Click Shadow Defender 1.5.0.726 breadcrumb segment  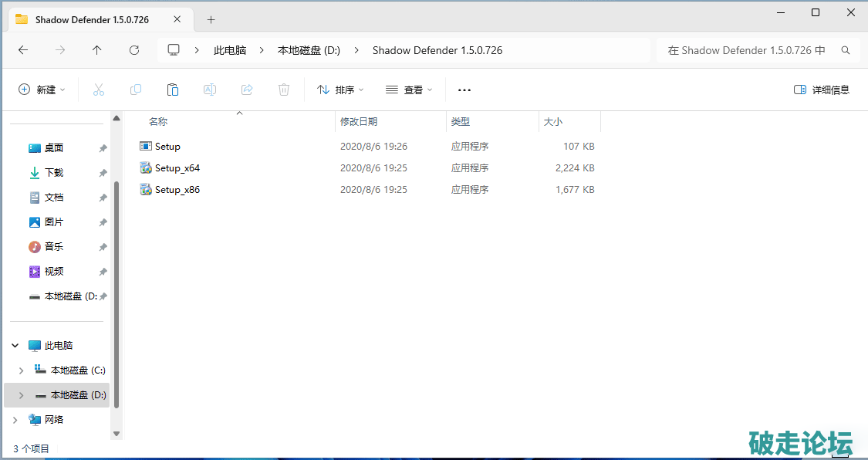(437, 50)
